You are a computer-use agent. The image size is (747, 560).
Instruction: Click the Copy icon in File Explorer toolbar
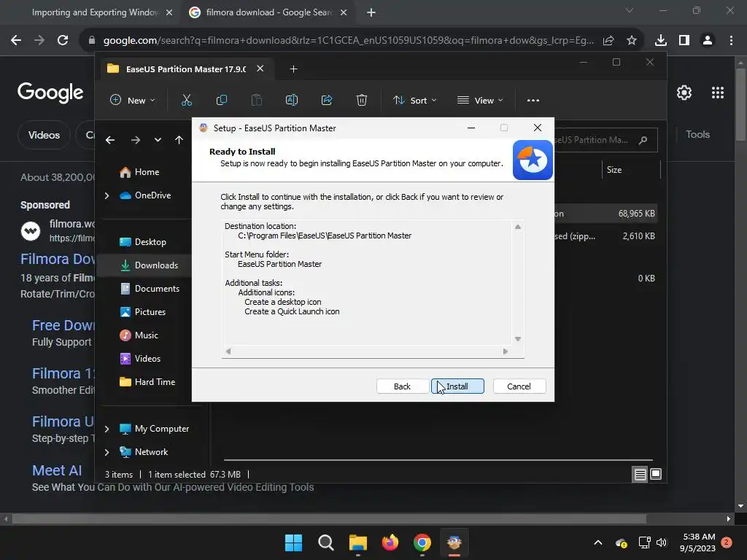coord(222,100)
